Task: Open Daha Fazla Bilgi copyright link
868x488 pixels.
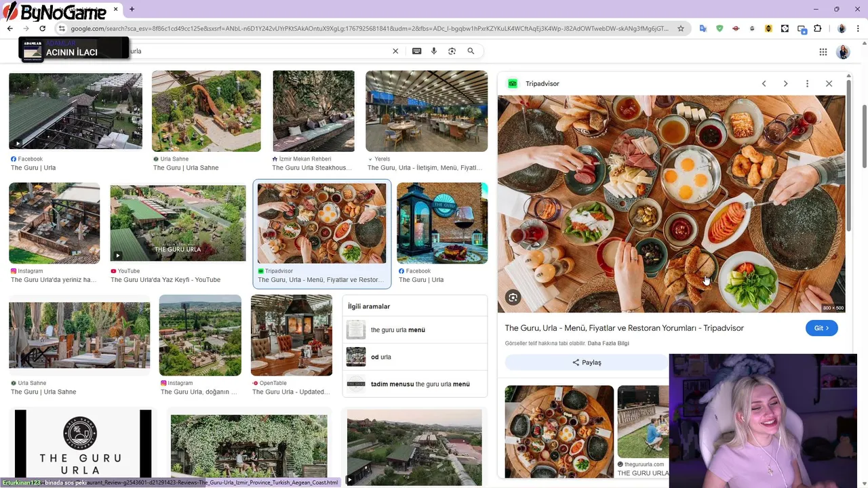Action: coord(608,344)
